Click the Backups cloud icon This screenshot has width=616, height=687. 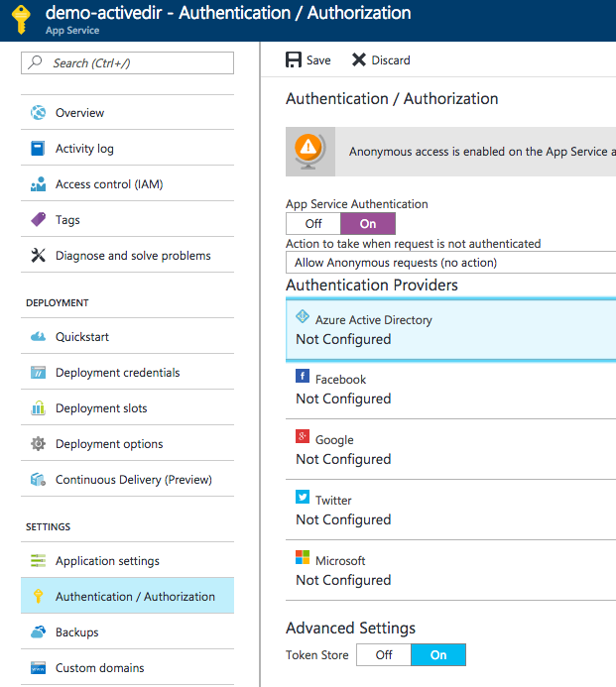pos(38,631)
